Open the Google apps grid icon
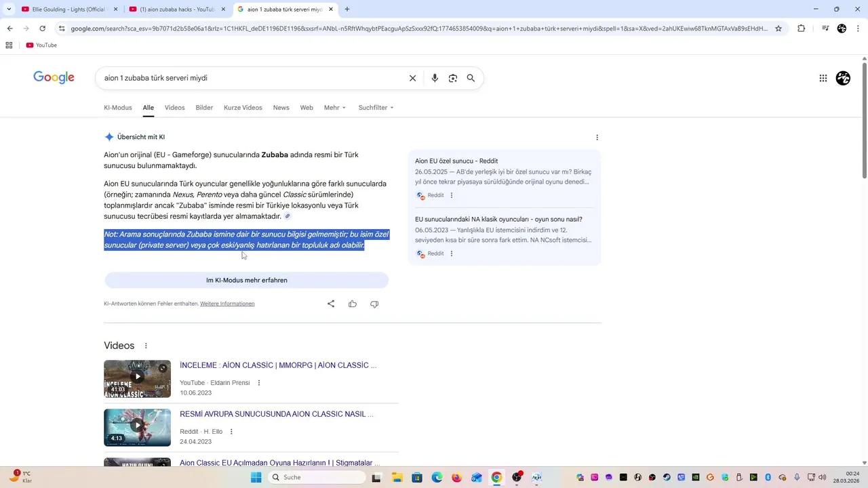The image size is (868, 488). pyautogui.click(x=823, y=78)
